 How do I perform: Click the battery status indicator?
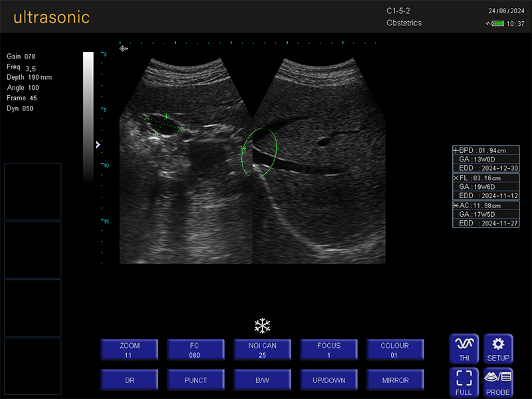(x=497, y=24)
